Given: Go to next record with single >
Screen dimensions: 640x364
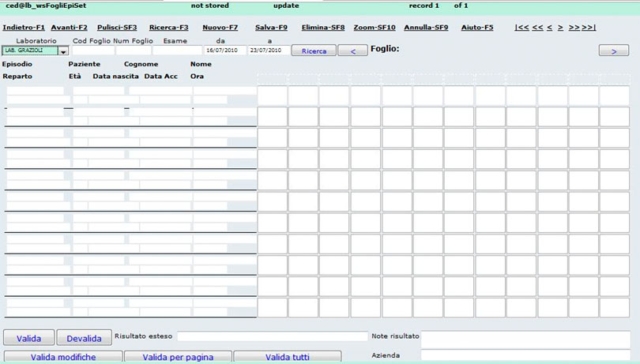Looking at the screenshot, I should [x=560, y=28].
